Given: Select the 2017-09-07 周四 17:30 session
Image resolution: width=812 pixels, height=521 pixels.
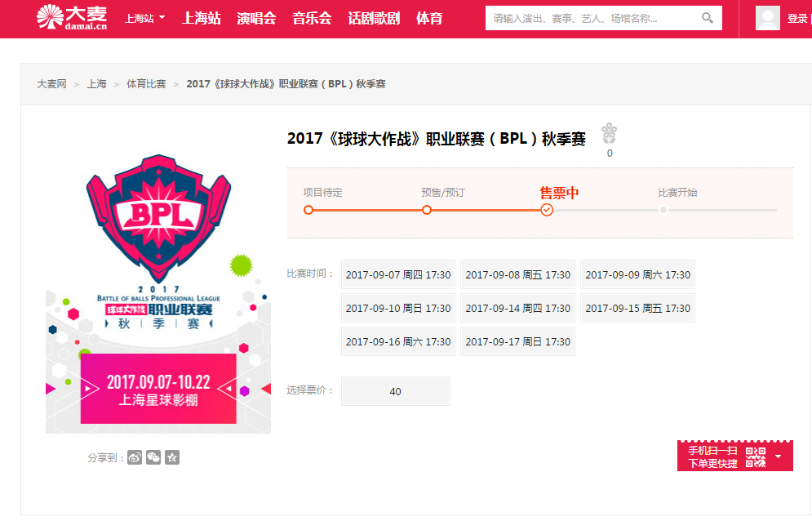Looking at the screenshot, I should click(x=397, y=274).
